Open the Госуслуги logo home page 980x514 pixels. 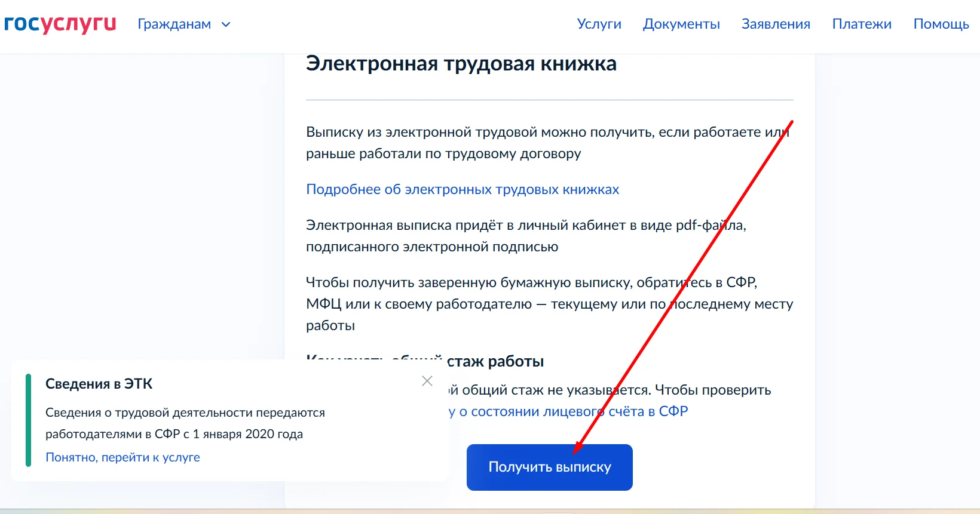(x=60, y=24)
